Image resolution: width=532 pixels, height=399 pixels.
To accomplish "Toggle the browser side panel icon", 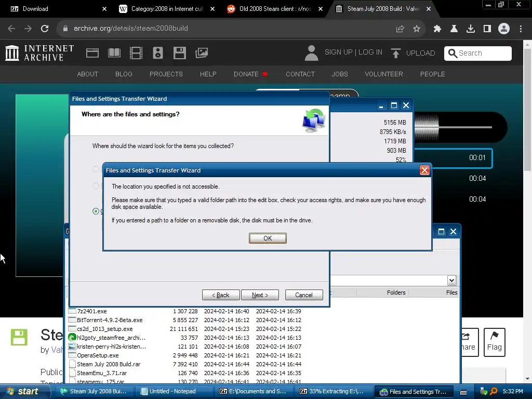I will pyautogui.click(x=487, y=29).
